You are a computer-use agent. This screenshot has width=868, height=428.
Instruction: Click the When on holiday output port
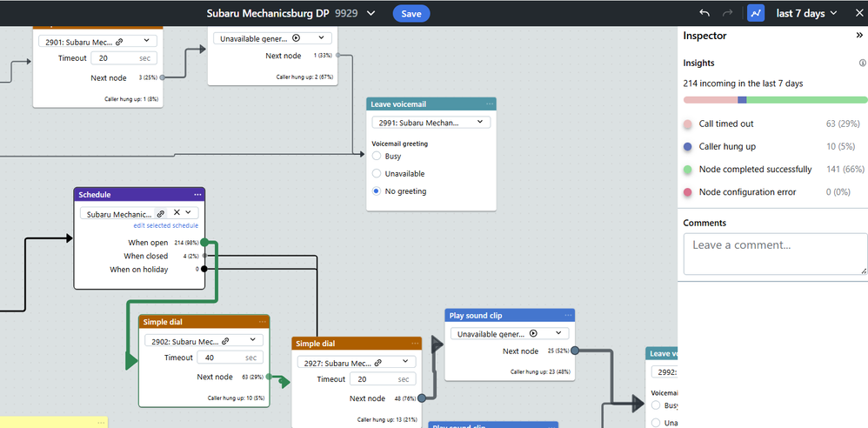point(204,269)
